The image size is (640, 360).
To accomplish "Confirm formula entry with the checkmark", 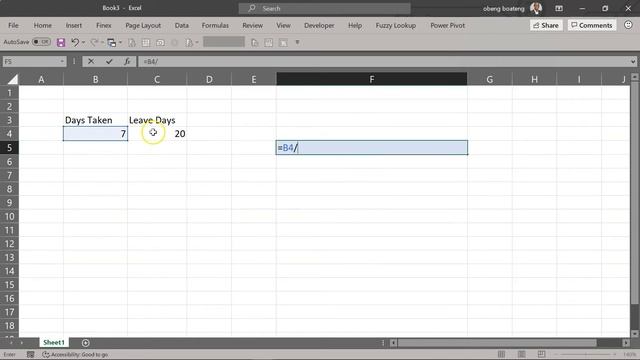I will tap(109, 62).
